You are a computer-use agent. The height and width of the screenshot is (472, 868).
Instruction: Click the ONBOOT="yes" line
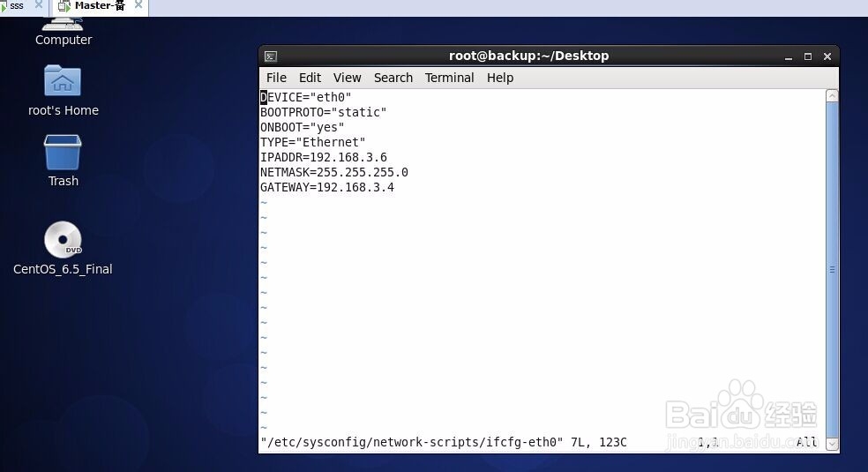pos(303,127)
